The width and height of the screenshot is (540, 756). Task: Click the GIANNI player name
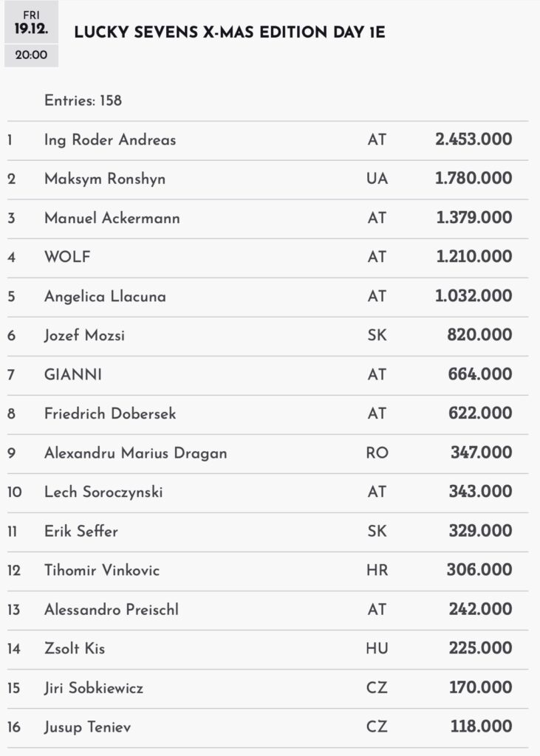coord(73,374)
